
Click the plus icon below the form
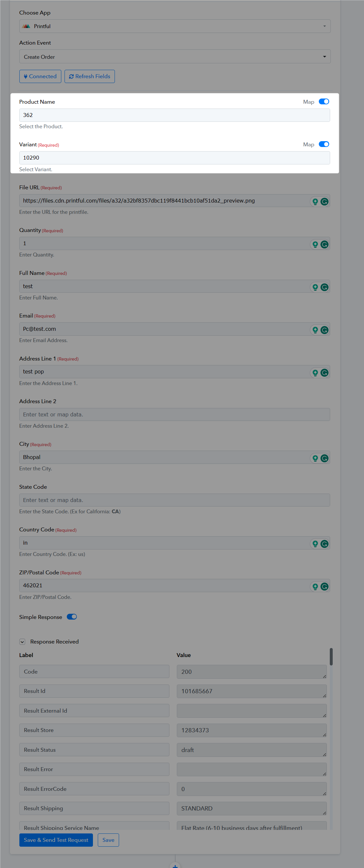click(x=175, y=866)
